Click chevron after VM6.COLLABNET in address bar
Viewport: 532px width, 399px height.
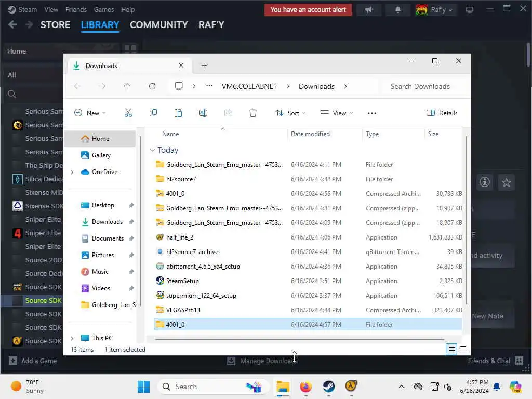(x=288, y=86)
